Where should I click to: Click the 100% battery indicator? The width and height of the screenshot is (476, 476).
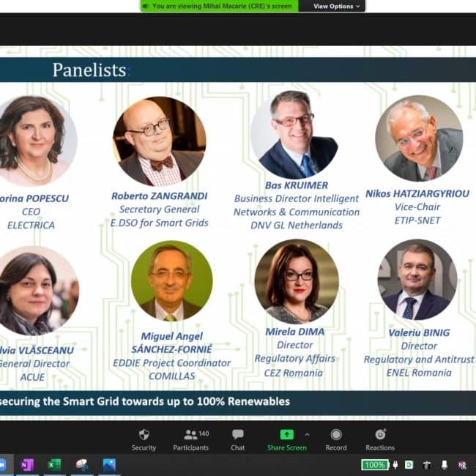[375, 465]
